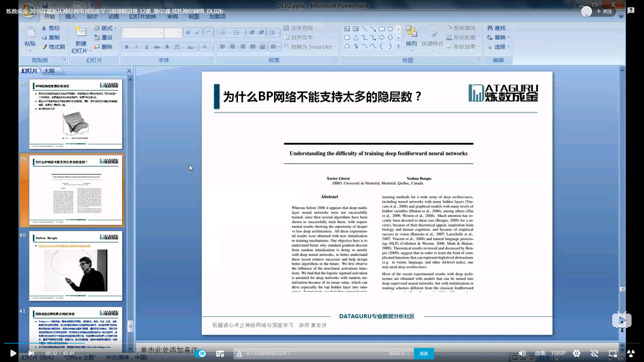644x362 pixels.
Task: Open the font name combo box
Action: pos(143,33)
